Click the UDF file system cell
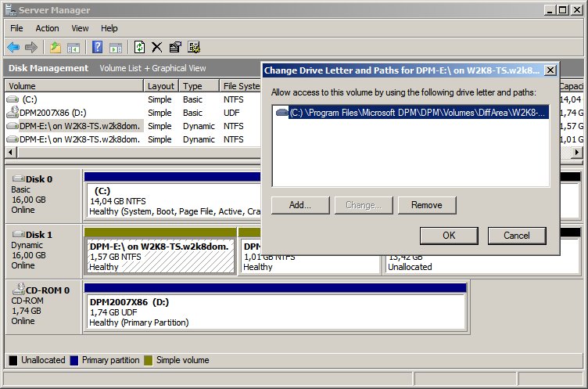Image resolution: width=588 pixels, height=389 pixels. [x=231, y=113]
